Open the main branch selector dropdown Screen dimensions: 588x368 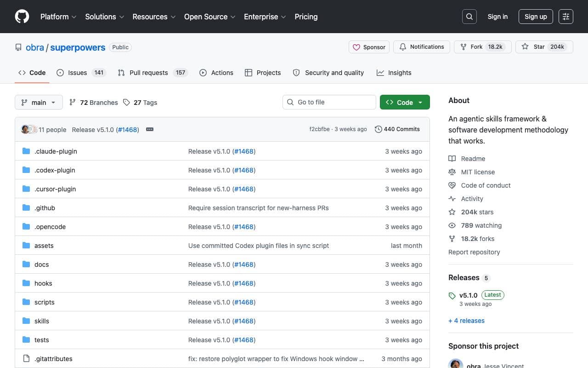click(x=39, y=102)
